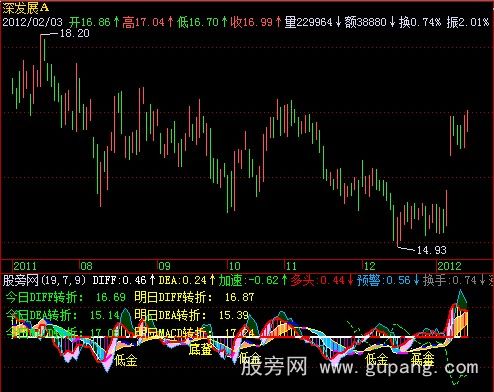
Task: Jump to the 09 month marker
Action: point(164,266)
